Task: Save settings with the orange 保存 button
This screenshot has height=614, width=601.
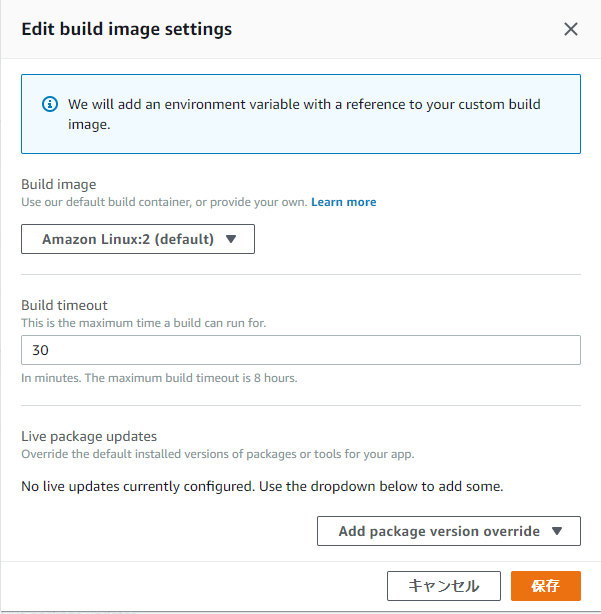Action: 545,586
